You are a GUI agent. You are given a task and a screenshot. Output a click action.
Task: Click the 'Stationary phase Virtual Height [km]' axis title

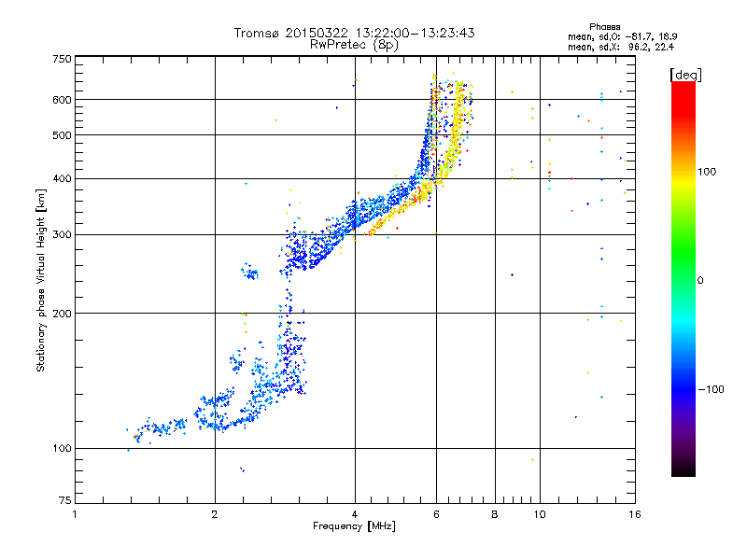click(41, 280)
